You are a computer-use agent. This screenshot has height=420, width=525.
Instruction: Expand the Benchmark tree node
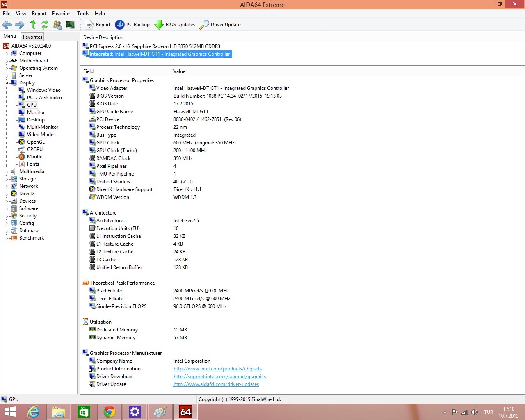[7, 238]
